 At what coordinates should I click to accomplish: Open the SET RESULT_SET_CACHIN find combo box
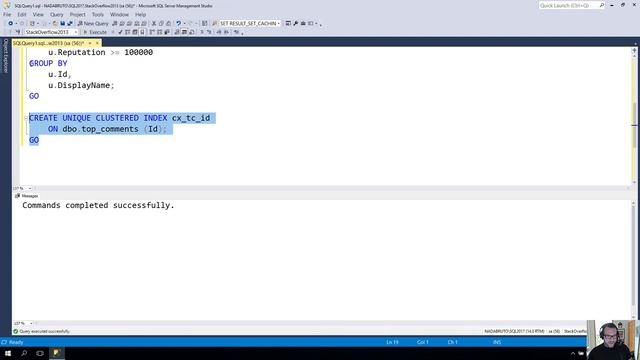click(x=249, y=24)
